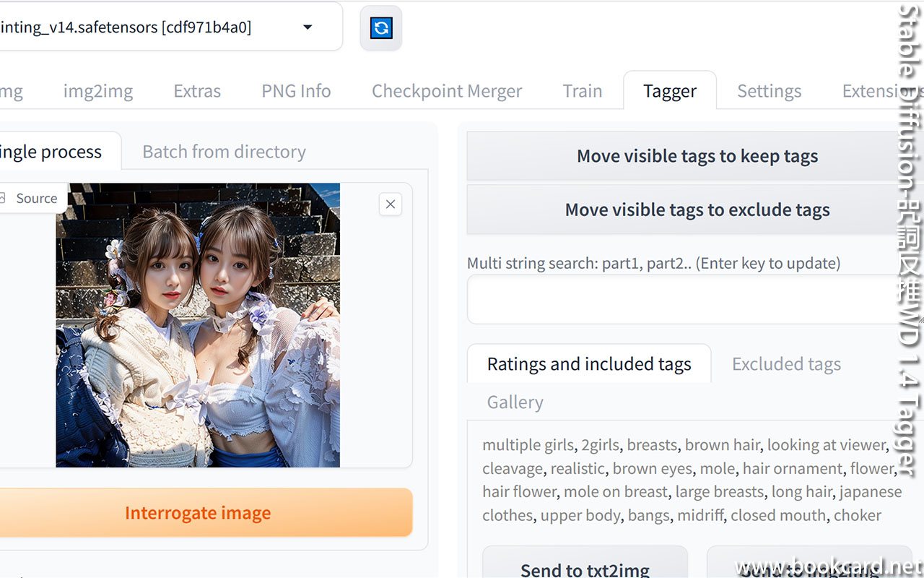Click Move visible tags to keep tags
The height and width of the screenshot is (578, 924).
coord(697,155)
